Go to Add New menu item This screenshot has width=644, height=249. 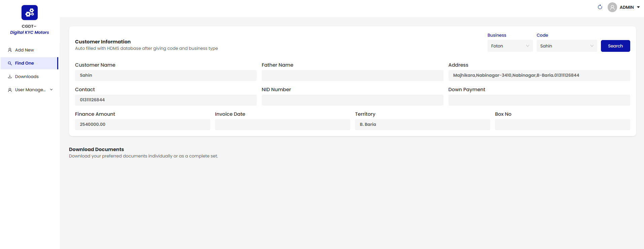pyautogui.click(x=25, y=50)
